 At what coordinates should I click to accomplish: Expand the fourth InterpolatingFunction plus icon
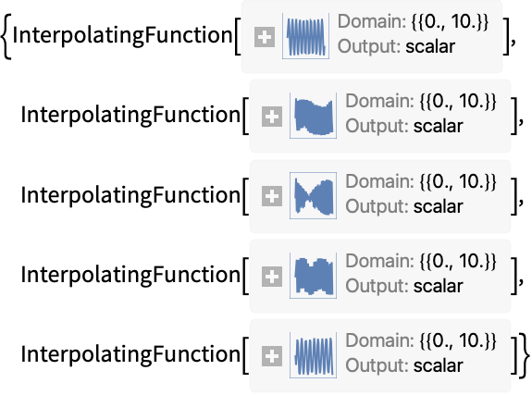[272, 277]
